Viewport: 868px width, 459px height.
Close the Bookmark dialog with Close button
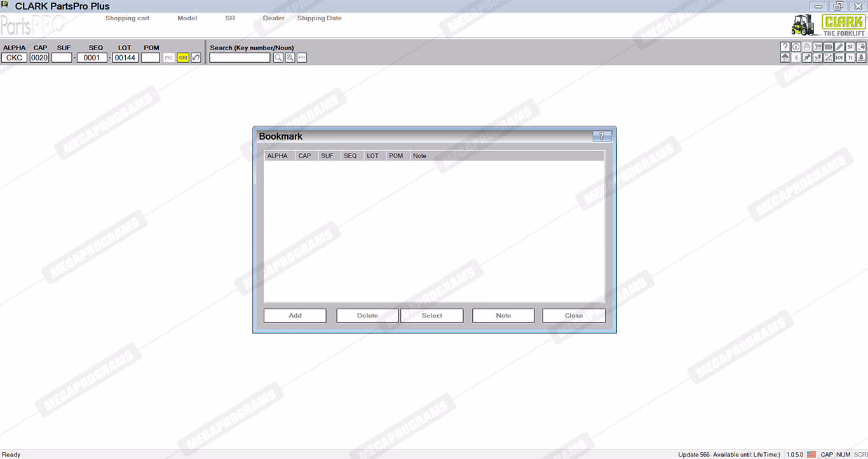(x=574, y=316)
